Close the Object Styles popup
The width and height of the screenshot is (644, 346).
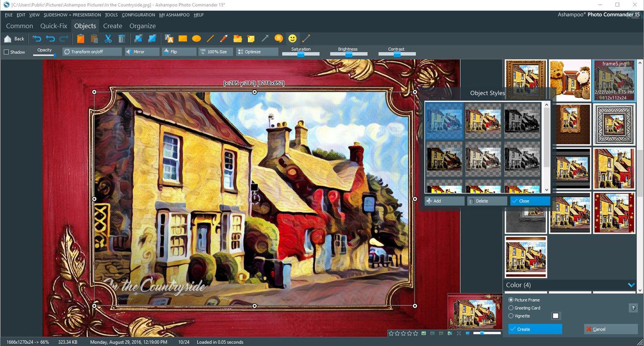pyautogui.click(x=530, y=201)
